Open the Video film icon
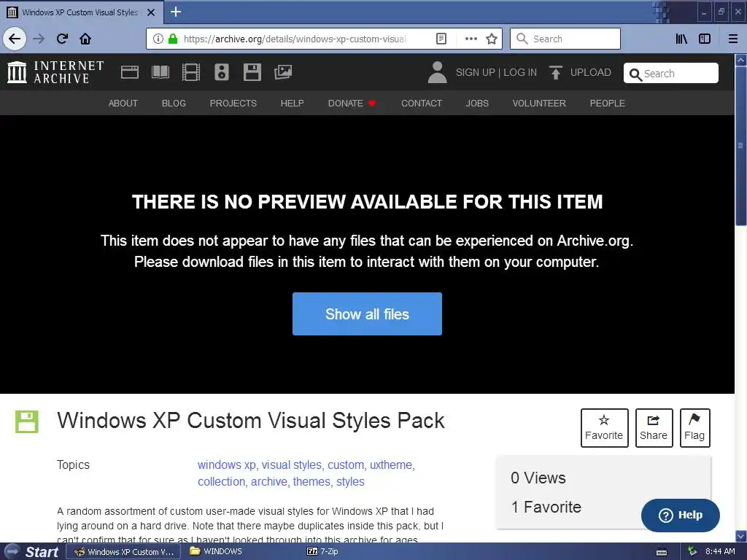747x560 pixels. pyautogui.click(x=191, y=72)
